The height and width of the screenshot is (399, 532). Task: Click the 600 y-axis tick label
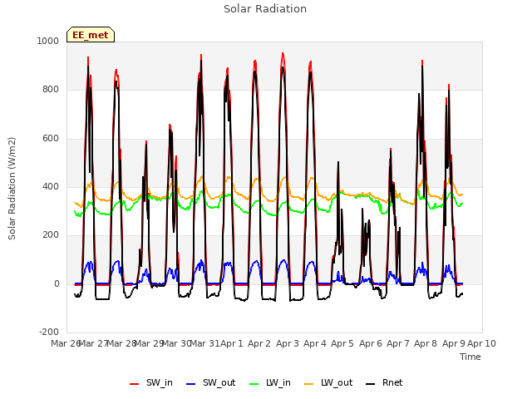pyautogui.click(x=51, y=139)
